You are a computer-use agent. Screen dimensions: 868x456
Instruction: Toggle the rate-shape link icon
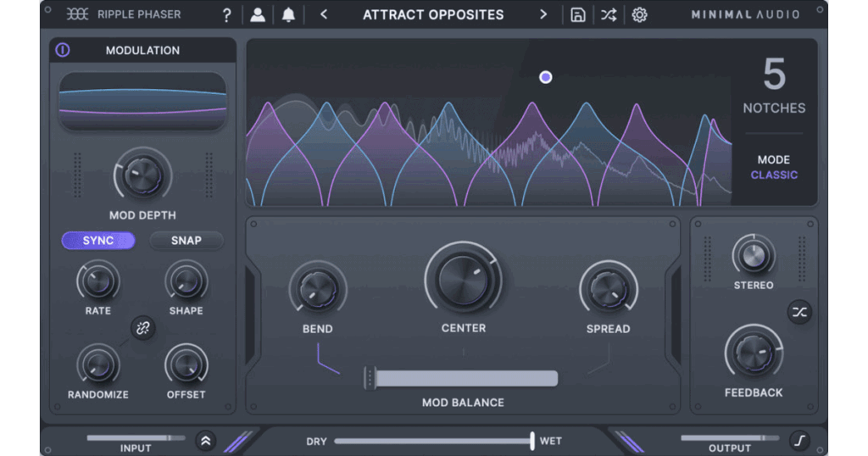point(142,328)
